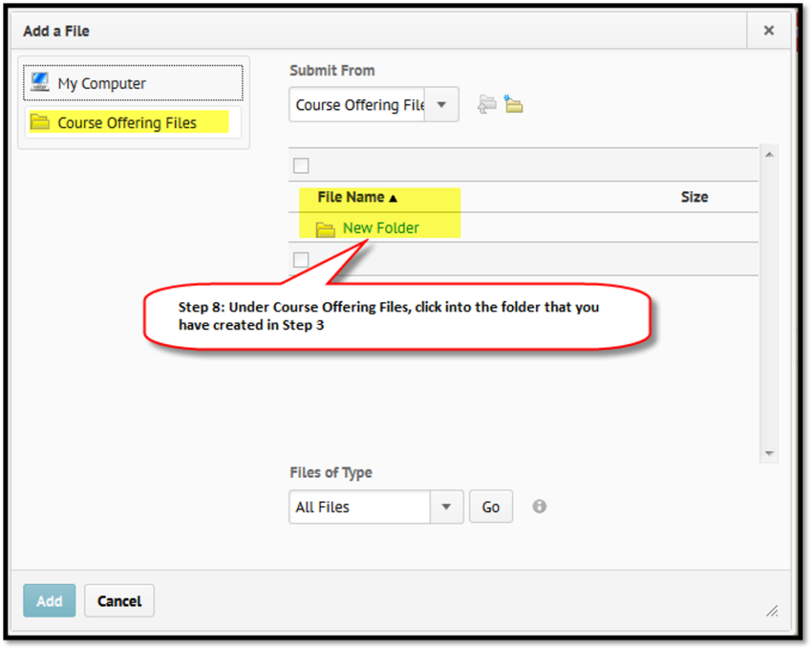Go up one folder level icon
This screenshot has width=812, height=649.
(x=487, y=105)
